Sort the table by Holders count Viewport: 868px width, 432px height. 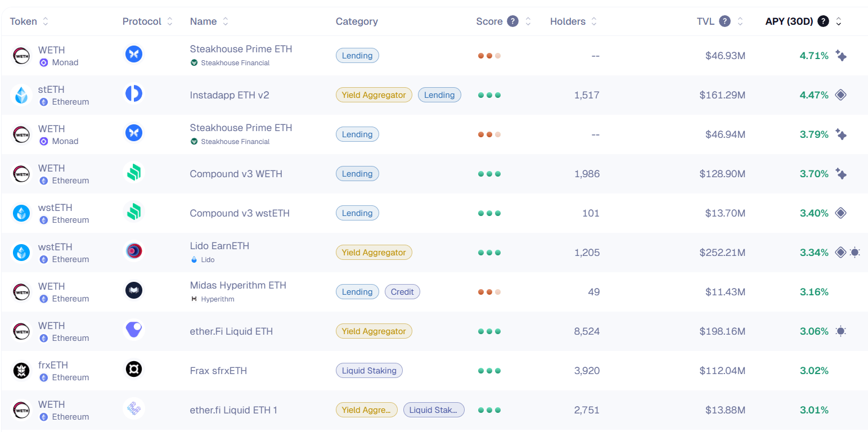click(x=594, y=21)
